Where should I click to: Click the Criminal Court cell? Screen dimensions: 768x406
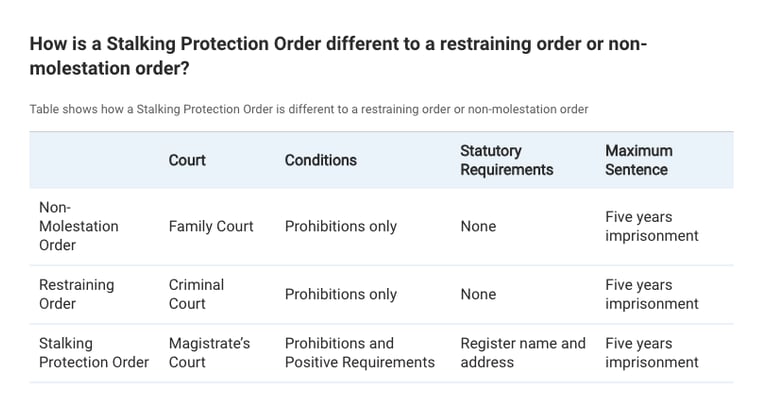[196, 294]
